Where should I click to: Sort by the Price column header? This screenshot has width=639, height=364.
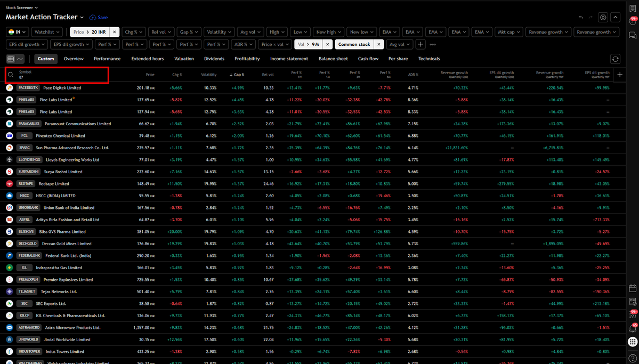coord(150,75)
